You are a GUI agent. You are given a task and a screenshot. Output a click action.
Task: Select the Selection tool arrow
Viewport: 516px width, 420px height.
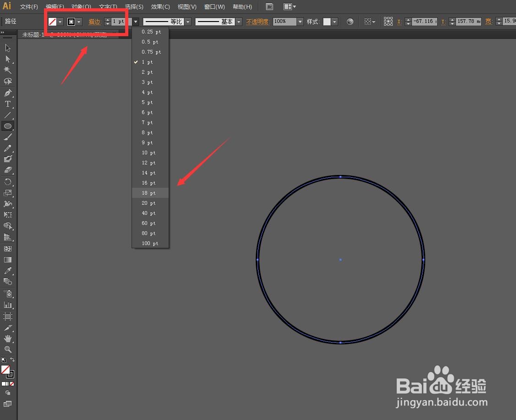click(8, 48)
